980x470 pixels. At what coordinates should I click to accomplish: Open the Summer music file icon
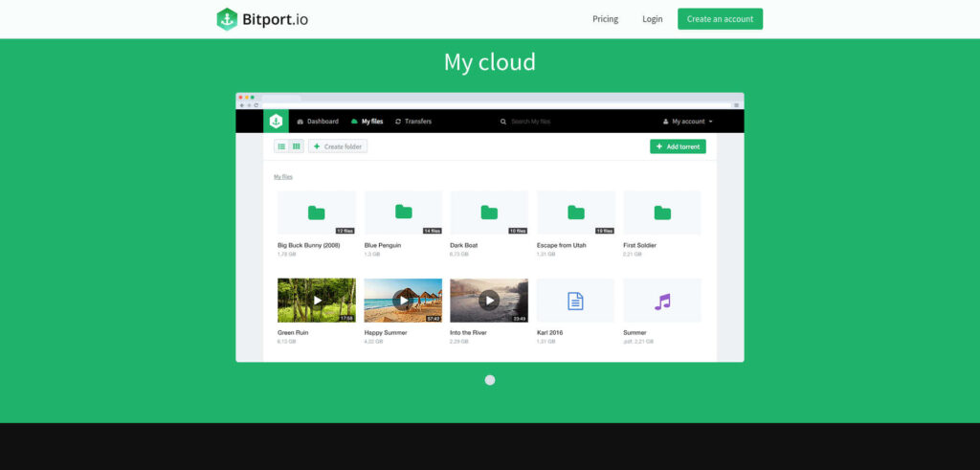tap(662, 301)
